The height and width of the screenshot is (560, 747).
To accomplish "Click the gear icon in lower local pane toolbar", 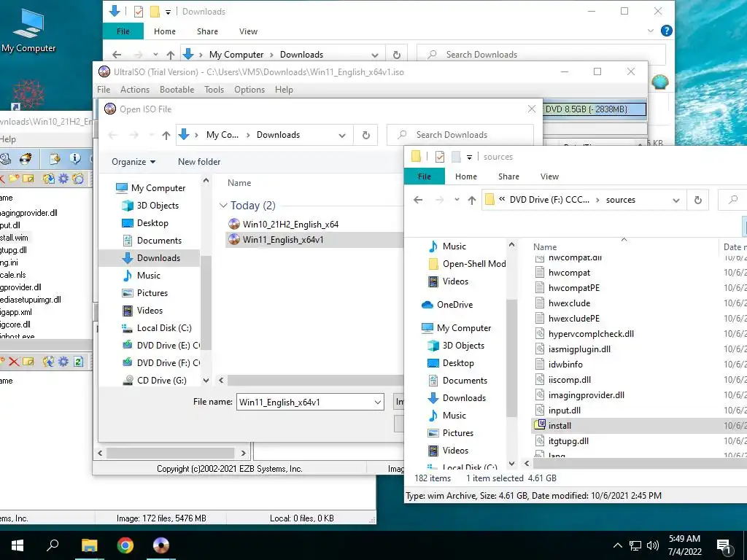I will [x=63, y=362].
